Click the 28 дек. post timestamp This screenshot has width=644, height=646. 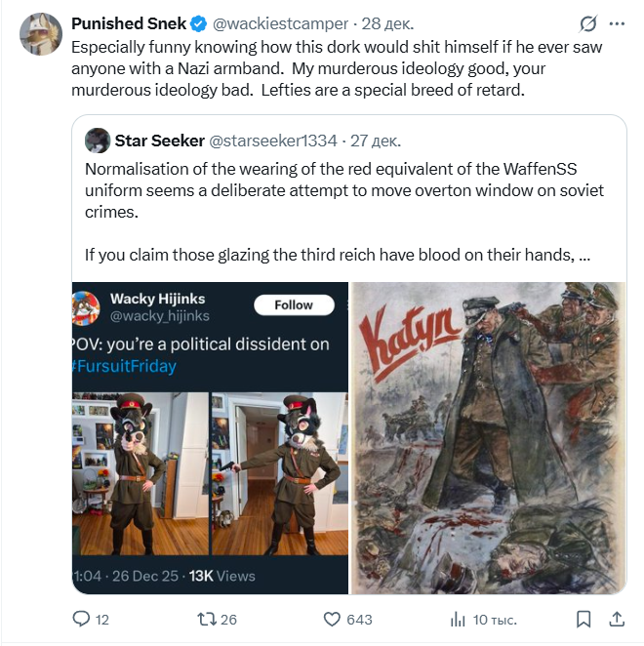pos(386,23)
